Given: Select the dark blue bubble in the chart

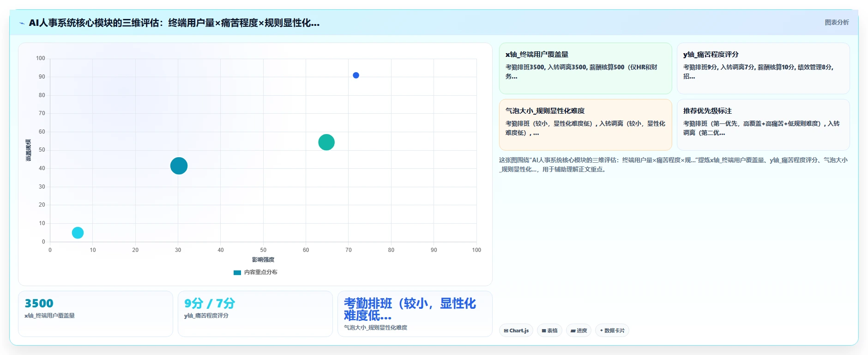Looking at the screenshot, I should [x=356, y=75].
